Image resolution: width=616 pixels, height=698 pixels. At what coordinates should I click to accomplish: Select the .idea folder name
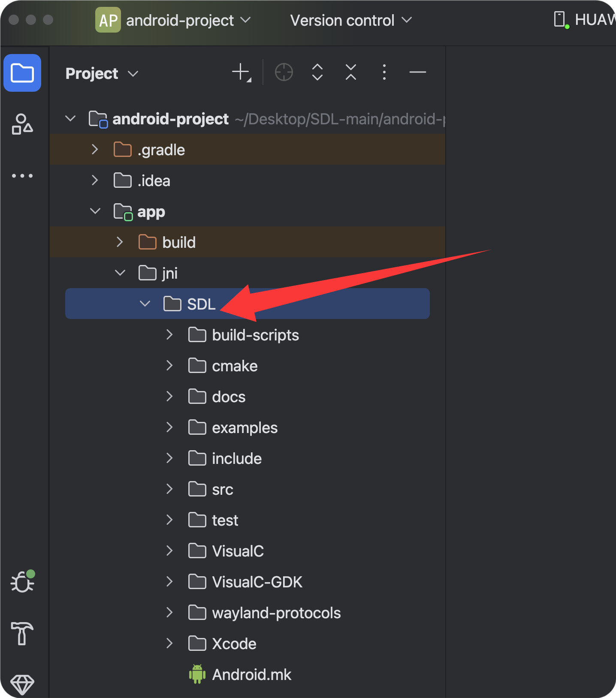tap(154, 181)
